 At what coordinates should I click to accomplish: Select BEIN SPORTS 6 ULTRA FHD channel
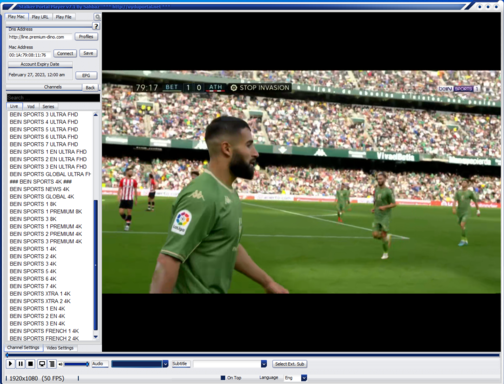44,137
